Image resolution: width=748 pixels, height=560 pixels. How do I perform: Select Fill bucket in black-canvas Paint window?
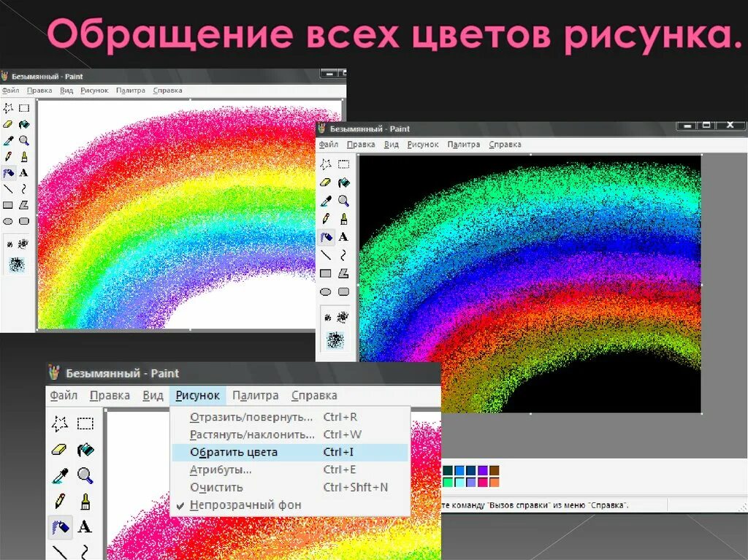tap(343, 183)
